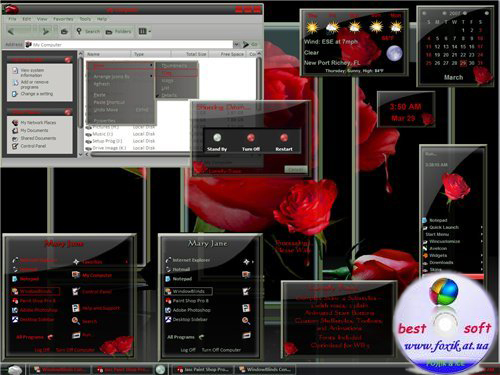Open Notepad in white-text start menu
The width and height of the screenshot is (500, 375).
(x=178, y=279)
